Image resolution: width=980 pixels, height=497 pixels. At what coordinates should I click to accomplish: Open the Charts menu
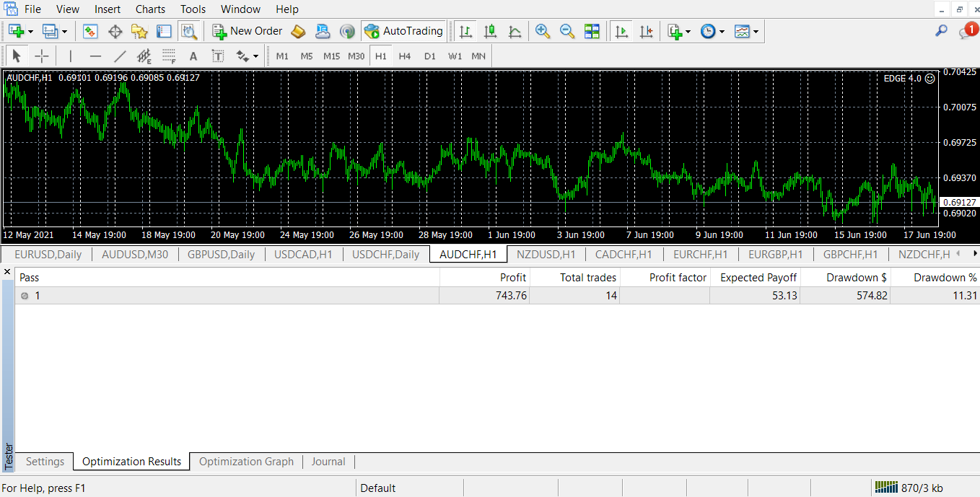(150, 9)
